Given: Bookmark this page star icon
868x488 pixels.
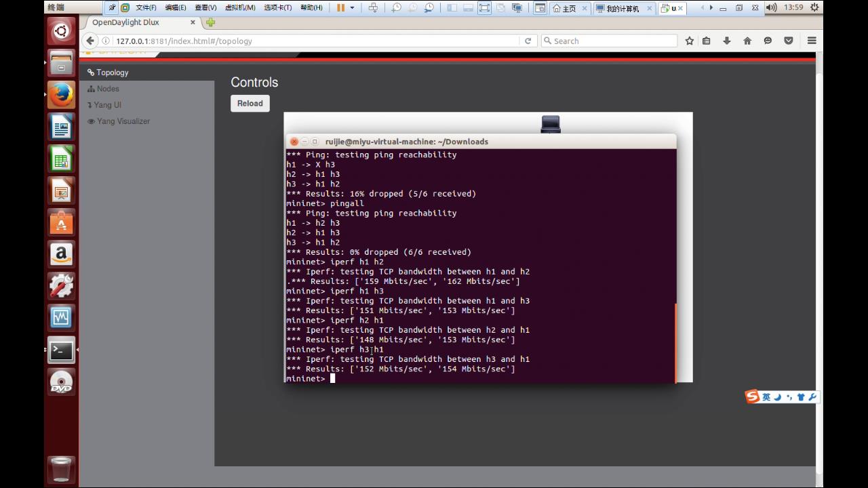Looking at the screenshot, I should 690,41.
